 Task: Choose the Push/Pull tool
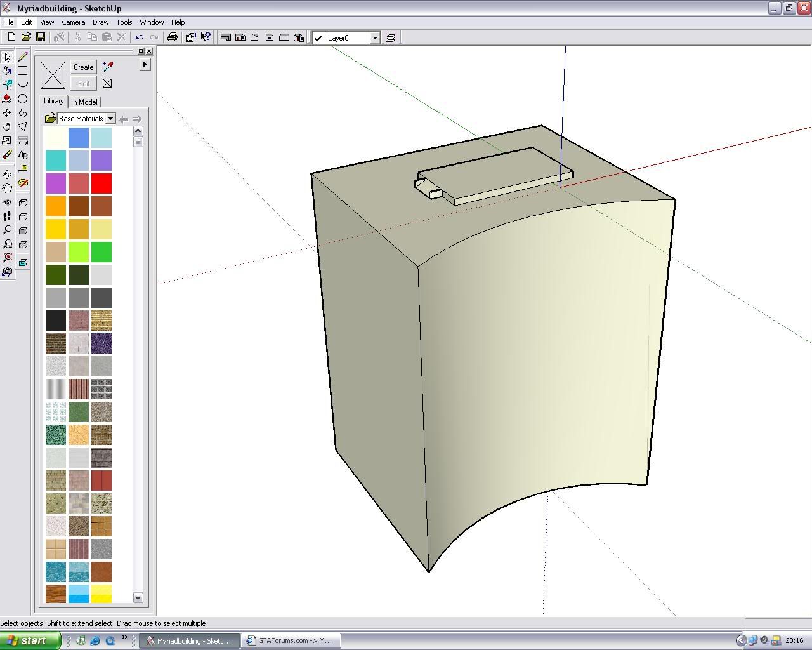coord(7,98)
